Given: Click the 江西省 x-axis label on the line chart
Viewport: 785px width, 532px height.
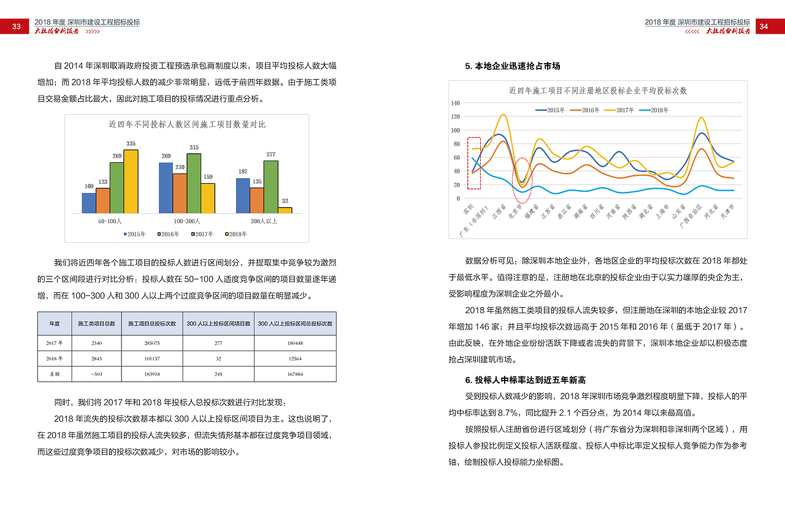Looking at the screenshot, I should (500, 212).
